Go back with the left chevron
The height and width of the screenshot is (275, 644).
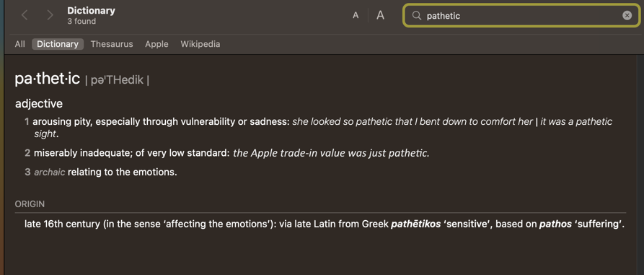(25, 16)
